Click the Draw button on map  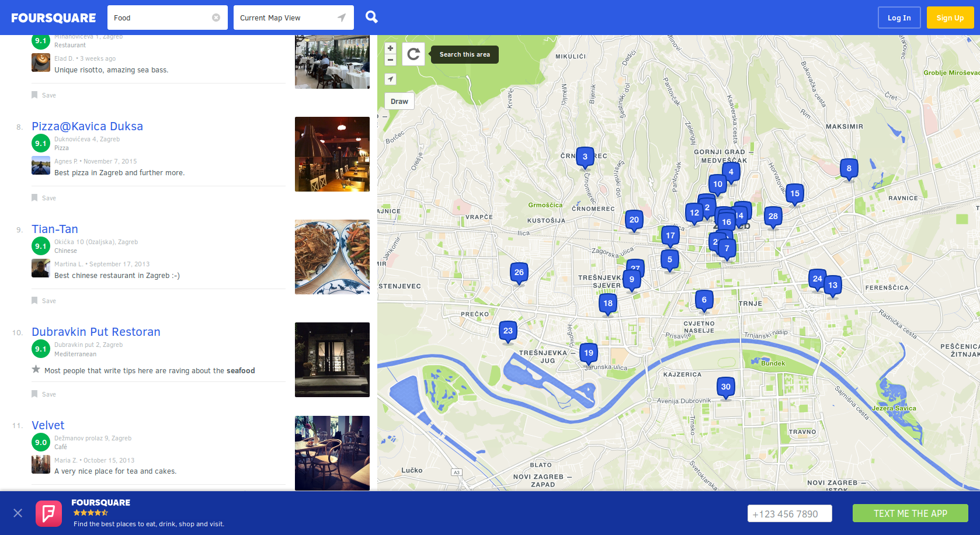399,101
